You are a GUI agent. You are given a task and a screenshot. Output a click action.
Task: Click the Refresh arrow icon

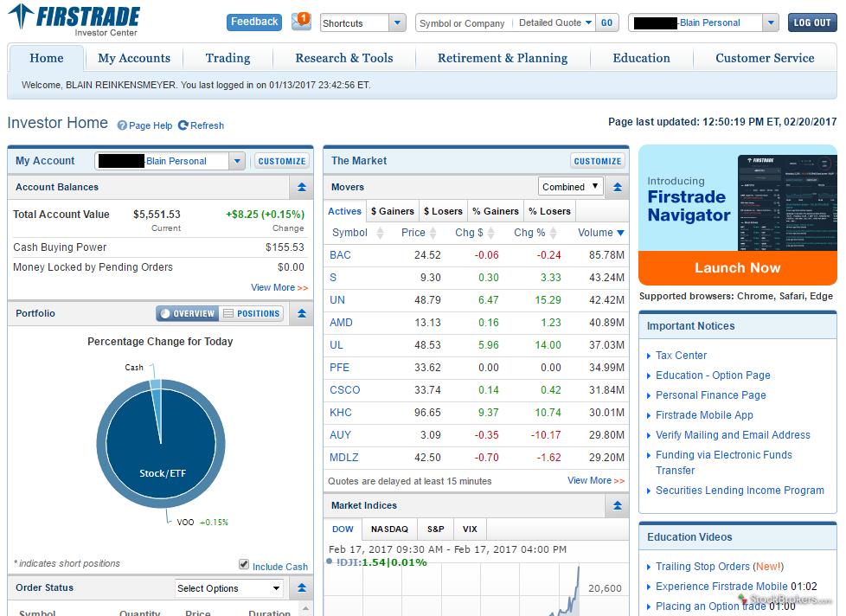183,125
